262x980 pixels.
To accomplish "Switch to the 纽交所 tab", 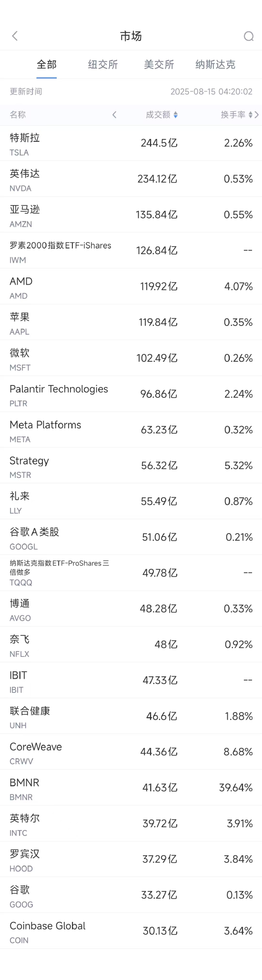I will [103, 65].
